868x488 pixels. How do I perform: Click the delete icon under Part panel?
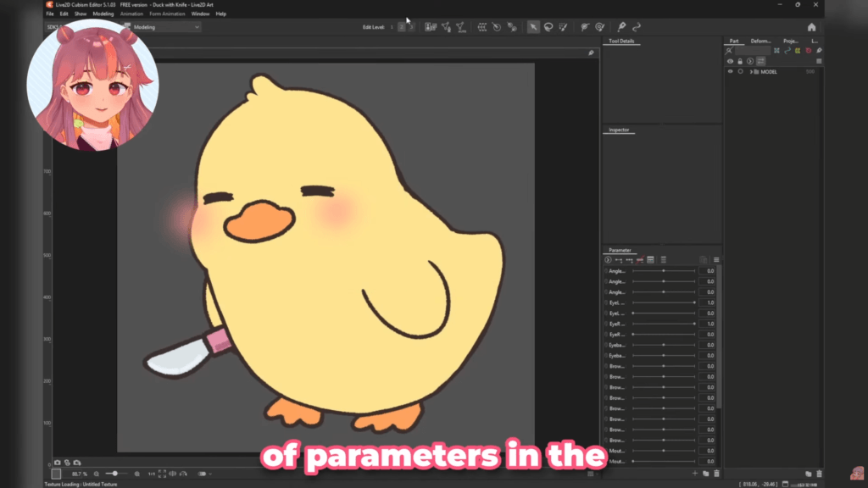(820, 474)
